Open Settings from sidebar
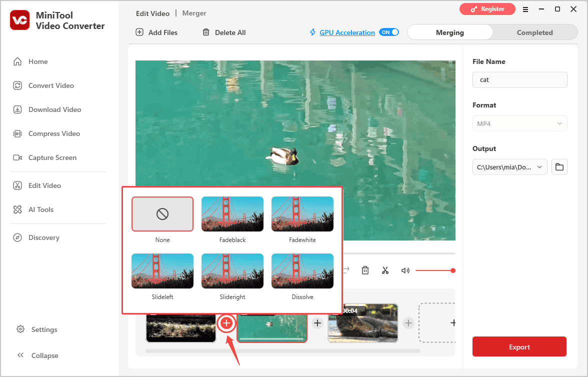 pyautogui.click(x=37, y=329)
